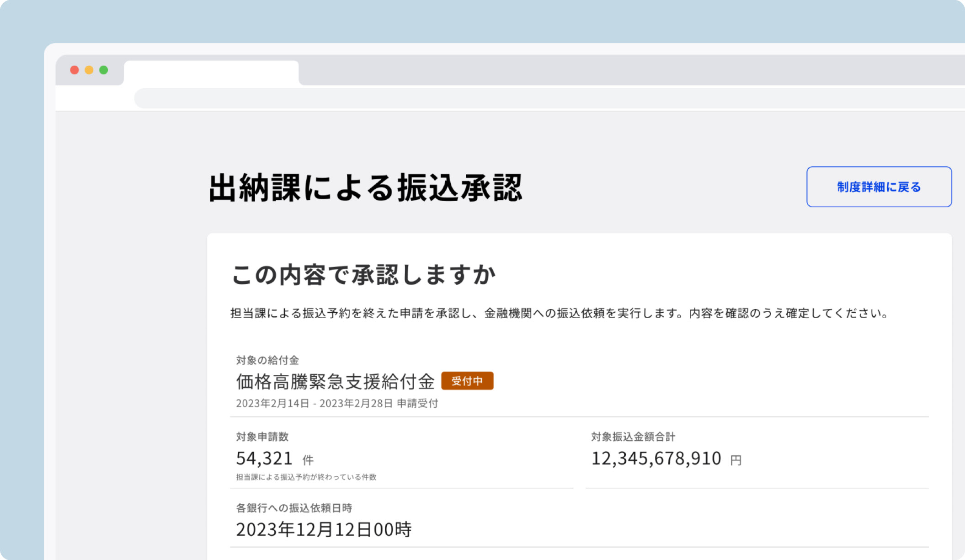Click the 制度詳細に戻る button
The height and width of the screenshot is (560, 965).
[879, 187]
